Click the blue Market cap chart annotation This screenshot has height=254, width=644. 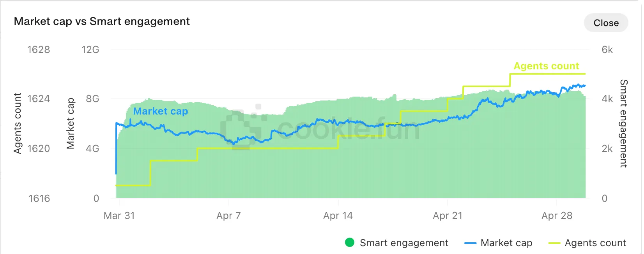tap(161, 111)
